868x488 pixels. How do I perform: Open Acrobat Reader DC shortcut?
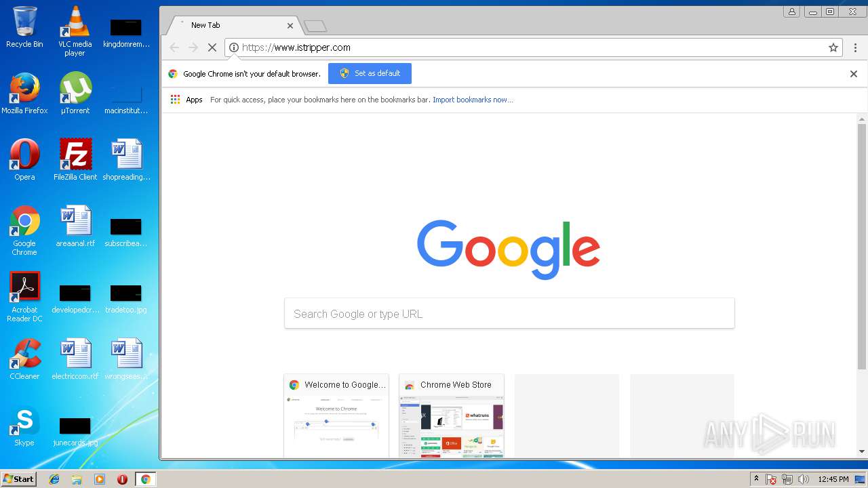coord(24,297)
